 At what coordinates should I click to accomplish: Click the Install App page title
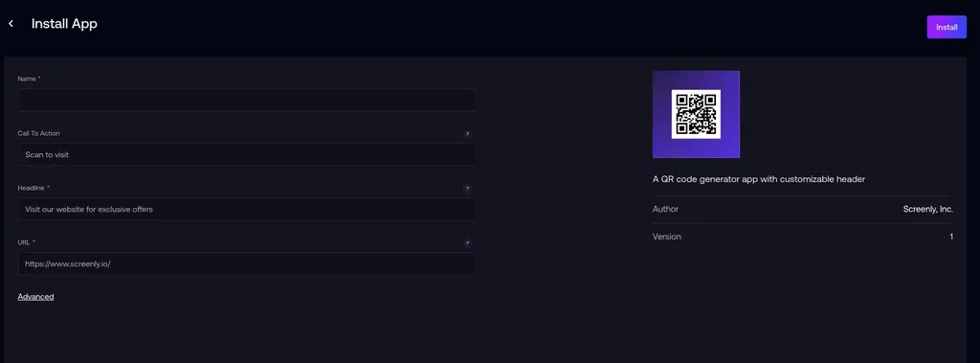tap(64, 24)
